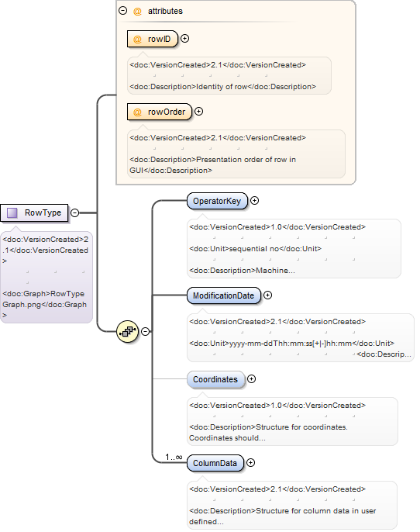Click the 'Identity of row' description text
420x532 pixels.
[222, 87]
